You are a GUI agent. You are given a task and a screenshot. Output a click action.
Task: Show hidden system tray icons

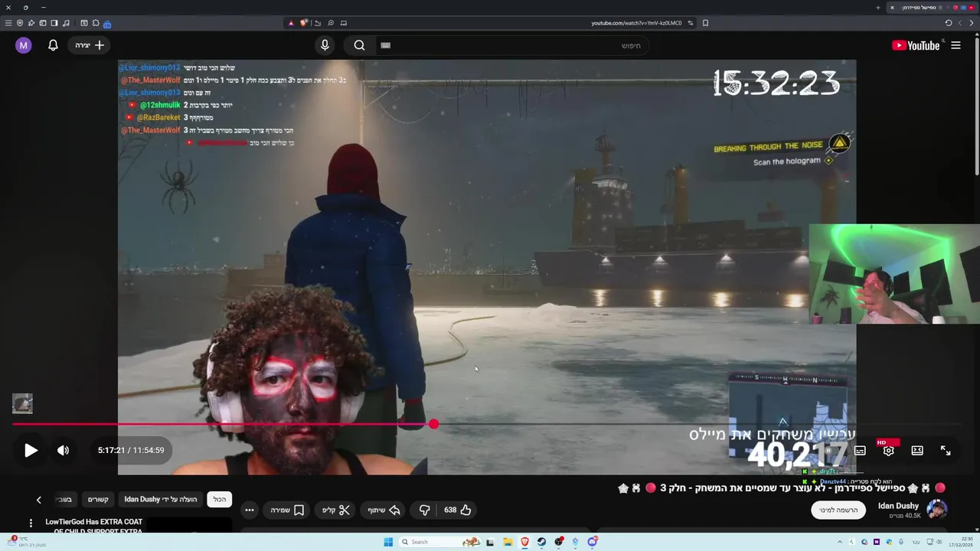coord(839,542)
